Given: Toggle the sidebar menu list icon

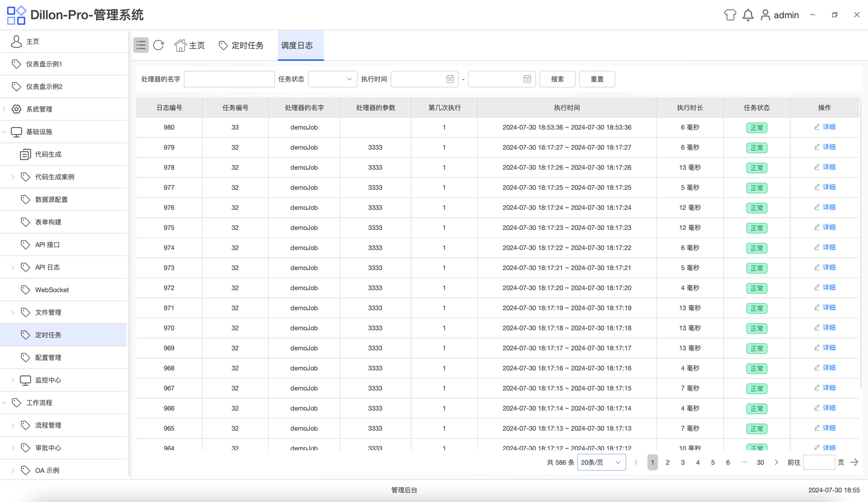Looking at the screenshot, I should 141,45.
